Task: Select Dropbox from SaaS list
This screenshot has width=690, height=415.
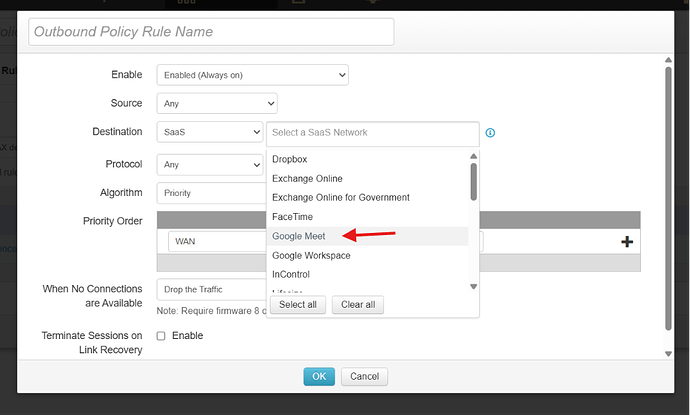Action: point(367,159)
